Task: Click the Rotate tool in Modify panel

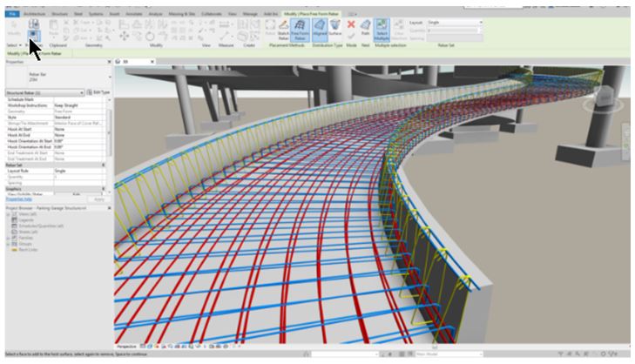Action: 150,37
